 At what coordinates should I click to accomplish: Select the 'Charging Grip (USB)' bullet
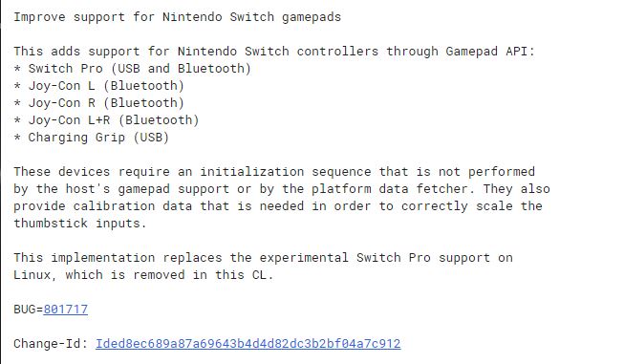click(91, 138)
